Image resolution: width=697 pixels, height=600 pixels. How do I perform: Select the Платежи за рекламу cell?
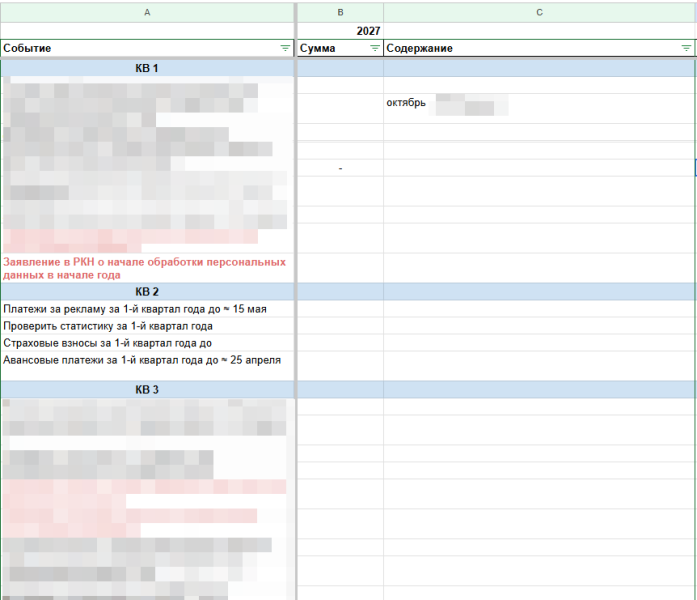[147, 309]
